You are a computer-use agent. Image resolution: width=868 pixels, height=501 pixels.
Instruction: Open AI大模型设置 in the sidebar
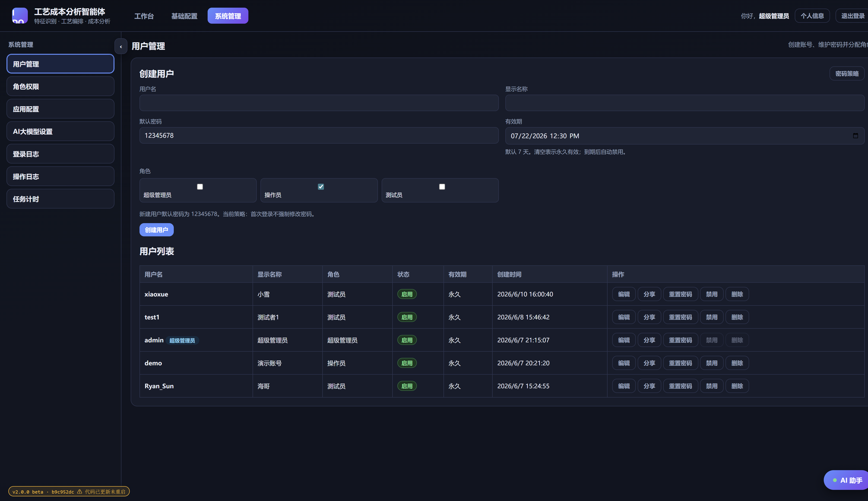pos(60,131)
